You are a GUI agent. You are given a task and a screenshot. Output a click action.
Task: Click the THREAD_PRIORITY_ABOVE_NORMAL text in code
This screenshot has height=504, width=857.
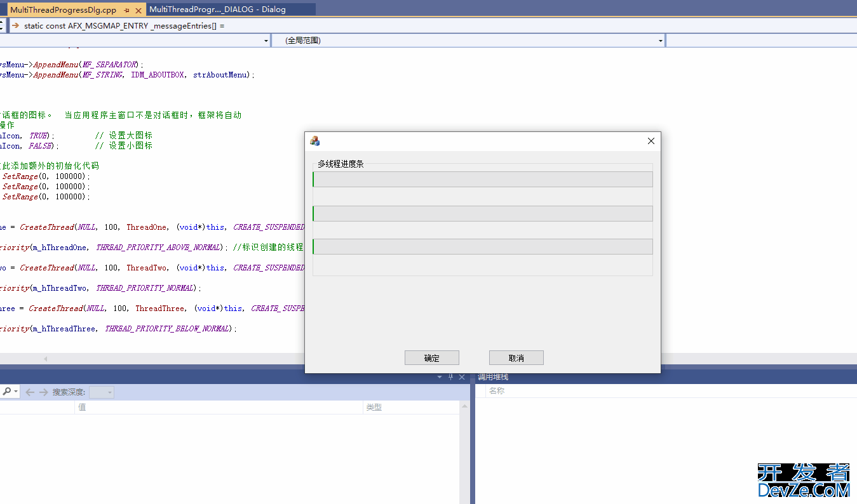[x=159, y=248]
